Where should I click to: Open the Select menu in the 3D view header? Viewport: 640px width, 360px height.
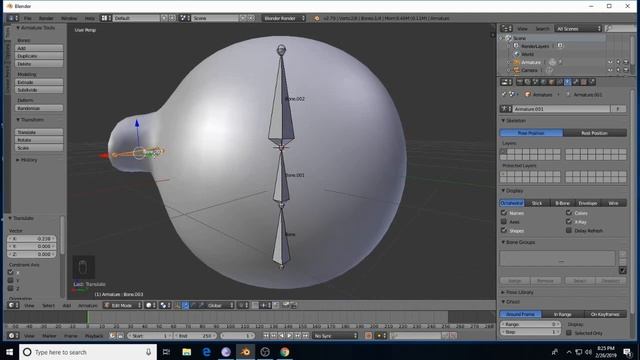tap(48, 305)
